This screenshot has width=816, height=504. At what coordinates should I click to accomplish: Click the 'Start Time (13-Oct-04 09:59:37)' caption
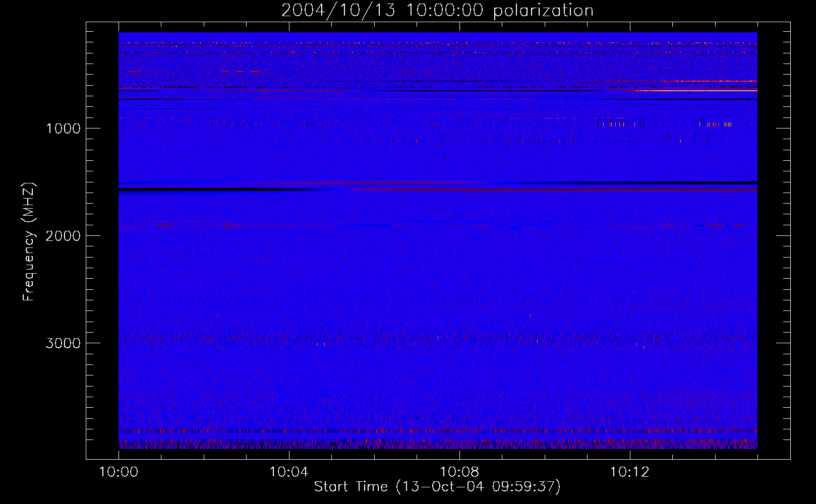[437, 487]
